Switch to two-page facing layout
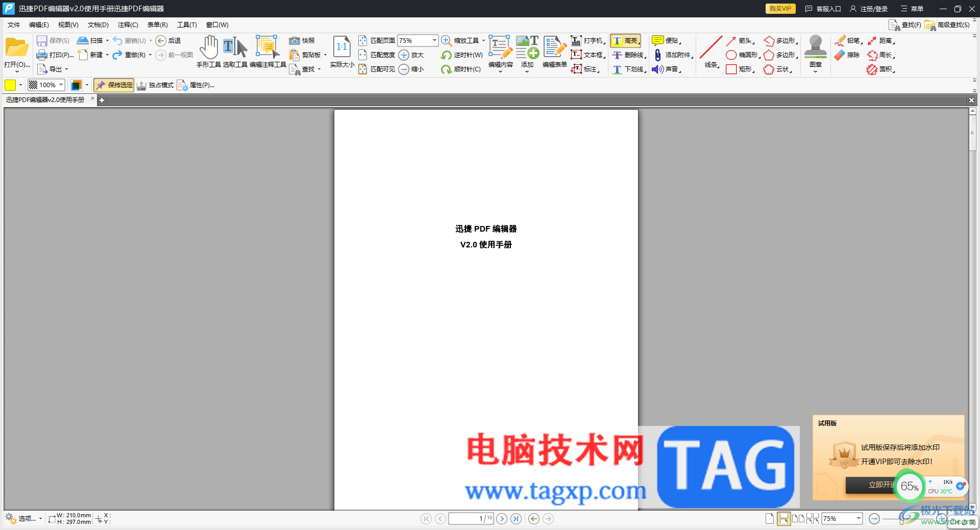The width and height of the screenshot is (980, 530). point(798,519)
